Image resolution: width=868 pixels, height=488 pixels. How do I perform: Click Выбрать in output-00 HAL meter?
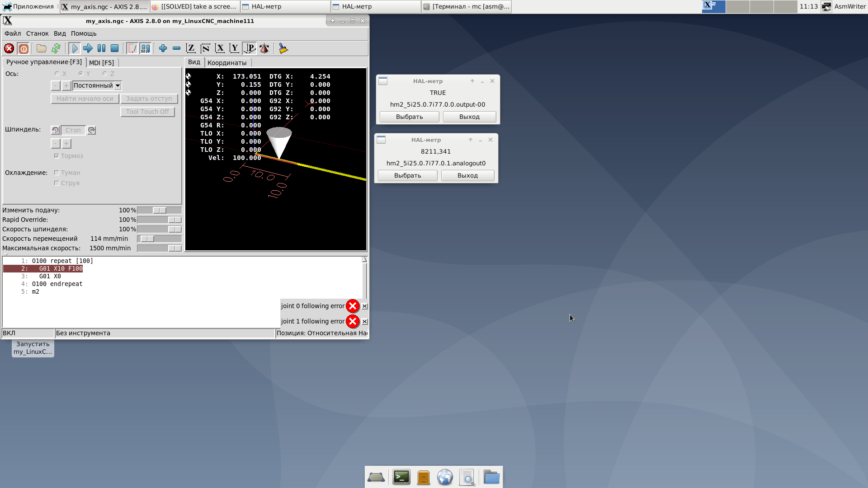coord(409,117)
